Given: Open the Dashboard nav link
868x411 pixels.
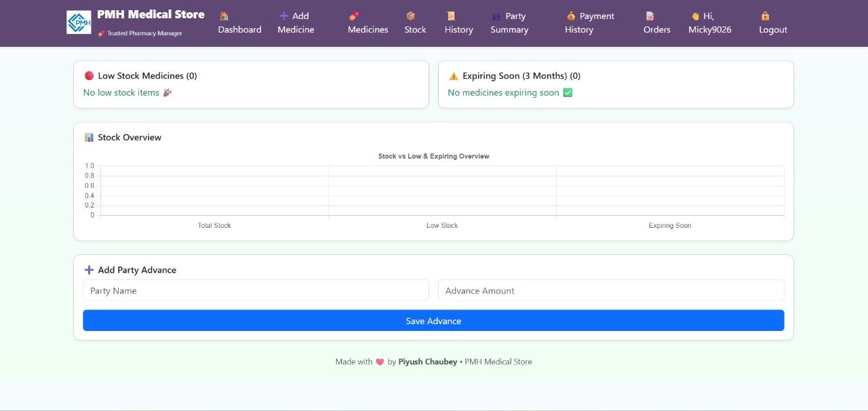Looking at the screenshot, I should [239, 29].
